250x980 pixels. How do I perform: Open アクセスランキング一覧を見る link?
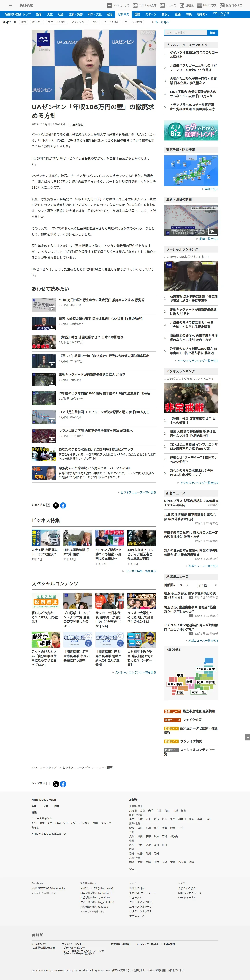[x=199, y=482]
